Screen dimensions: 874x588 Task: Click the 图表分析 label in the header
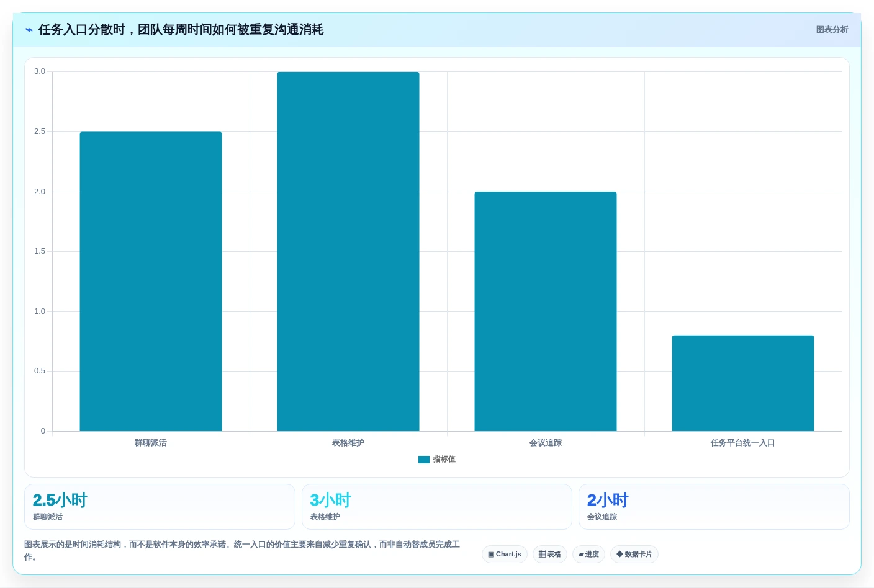click(832, 30)
